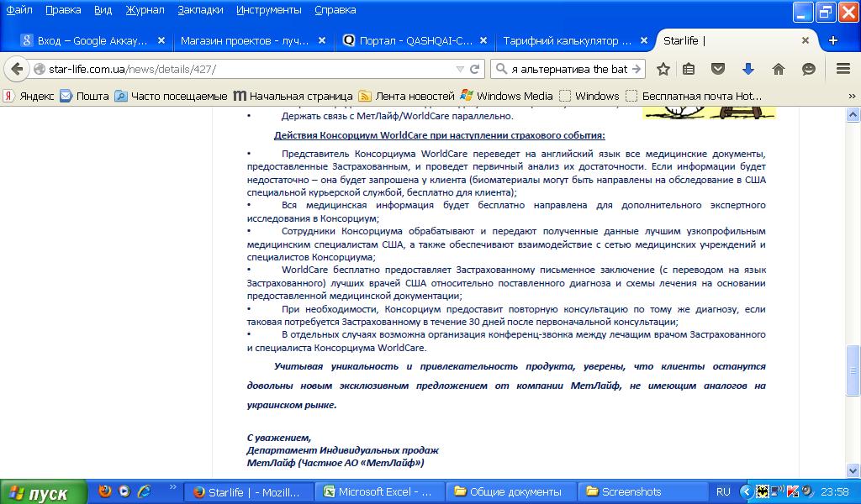The height and width of the screenshot is (504, 861).
Task: Click the browser back arrow button
Action: click(18, 70)
